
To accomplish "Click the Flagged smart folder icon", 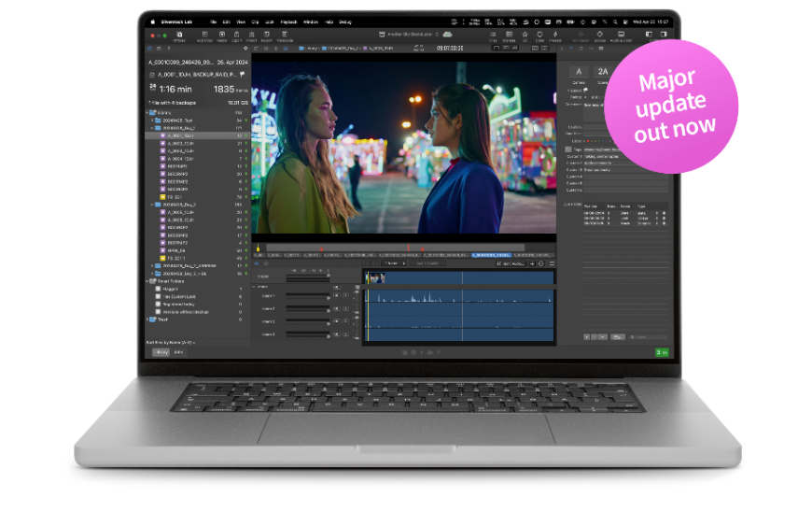I will pyautogui.click(x=159, y=289).
